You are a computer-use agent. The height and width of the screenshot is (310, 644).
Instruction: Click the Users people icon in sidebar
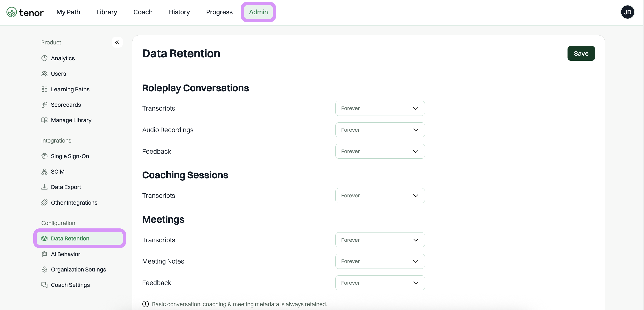(44, 74)
